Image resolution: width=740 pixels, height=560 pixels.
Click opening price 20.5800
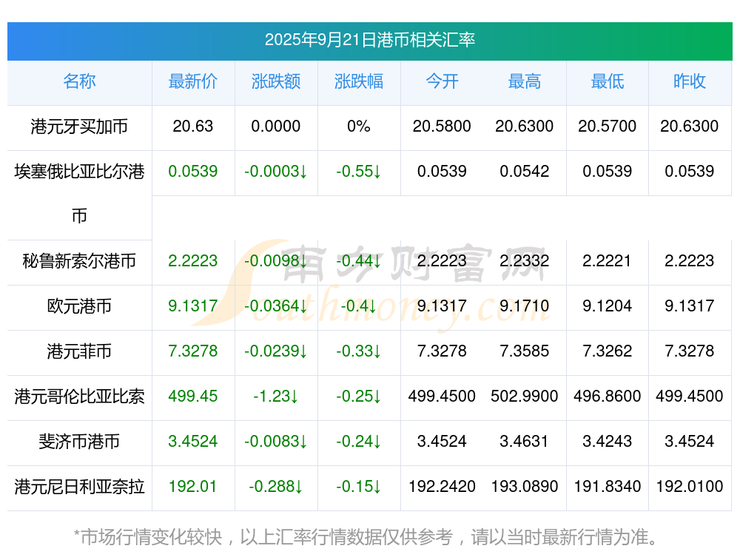[x=442, y=126]
